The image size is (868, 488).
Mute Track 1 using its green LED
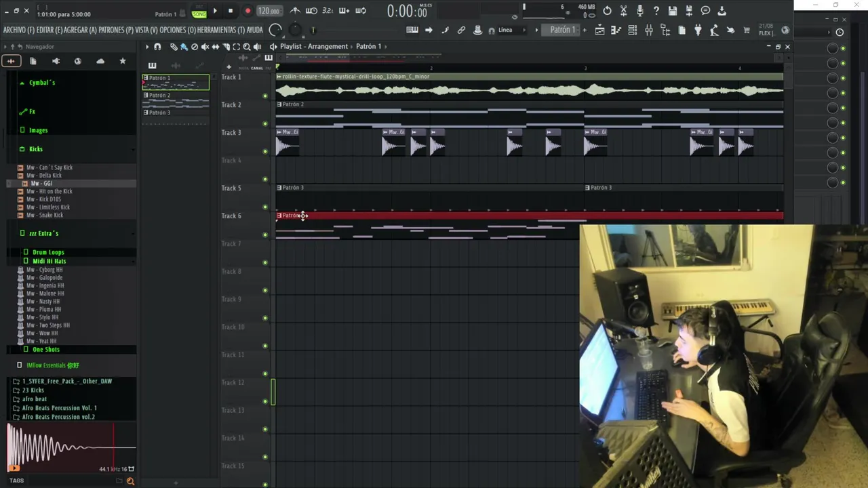pos(265,96)
